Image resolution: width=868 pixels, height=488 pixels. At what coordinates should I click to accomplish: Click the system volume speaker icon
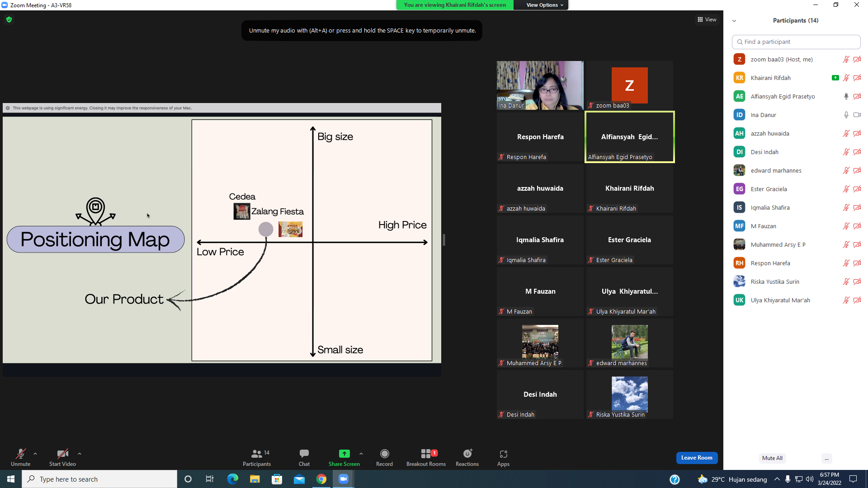pos(810,479)
